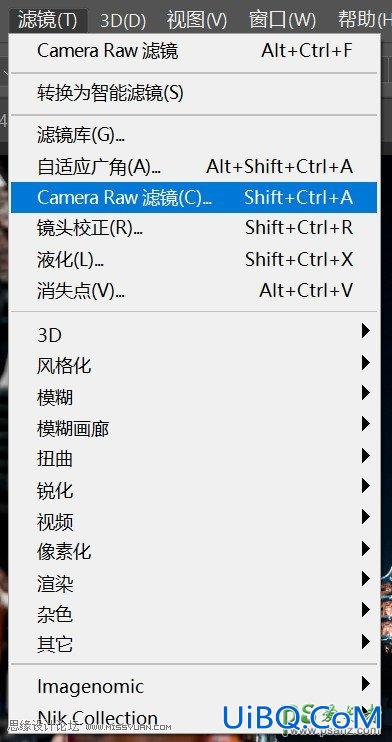Open the 视图(V) menu
This screenshot has height=742, width=392.
196,20
